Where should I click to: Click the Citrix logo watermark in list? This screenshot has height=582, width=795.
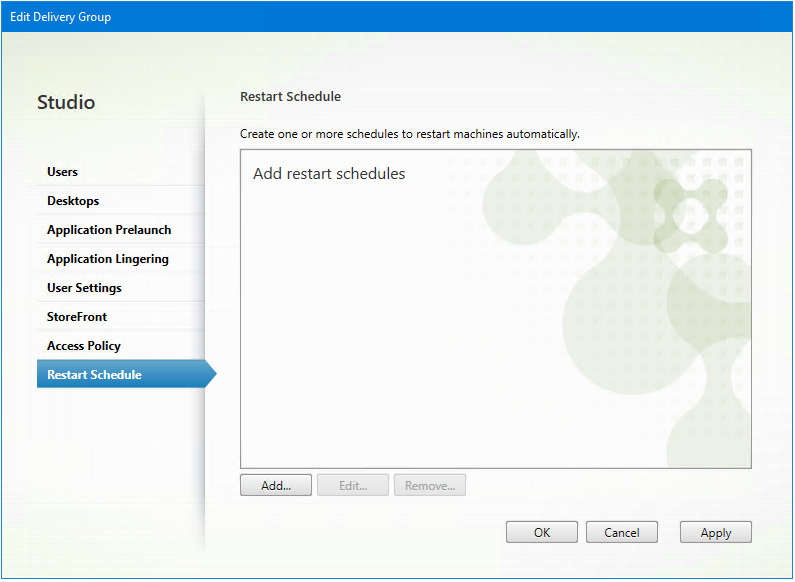[690, 213]
